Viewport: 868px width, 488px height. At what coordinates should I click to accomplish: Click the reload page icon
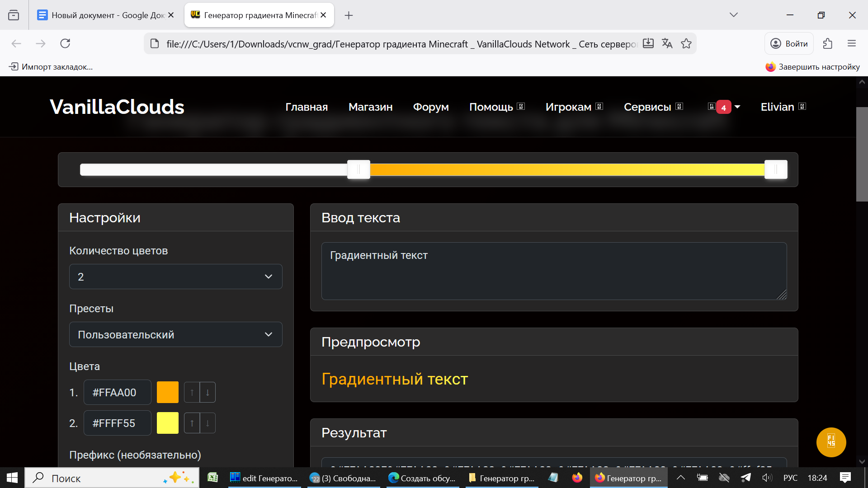tap(65, 43)
